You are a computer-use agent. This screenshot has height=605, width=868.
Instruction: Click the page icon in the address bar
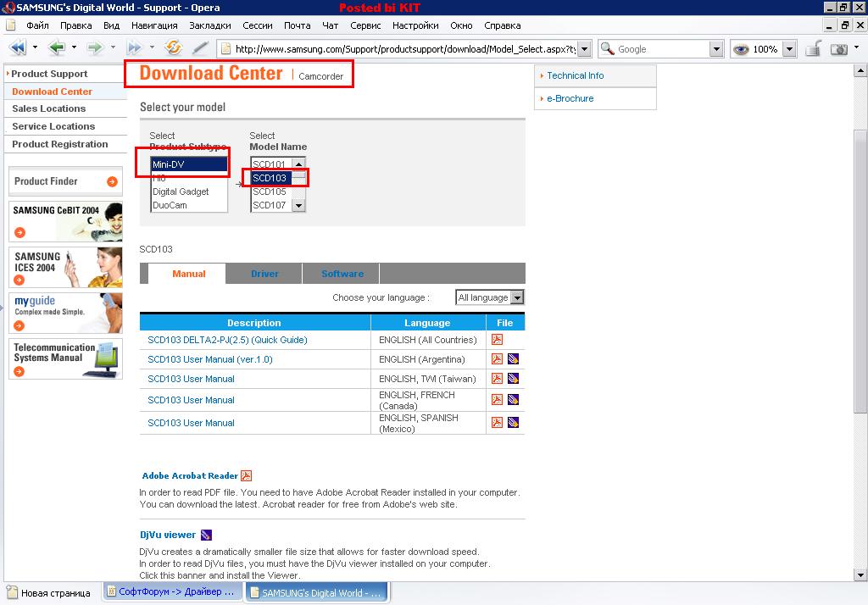[x=225, y=48]
